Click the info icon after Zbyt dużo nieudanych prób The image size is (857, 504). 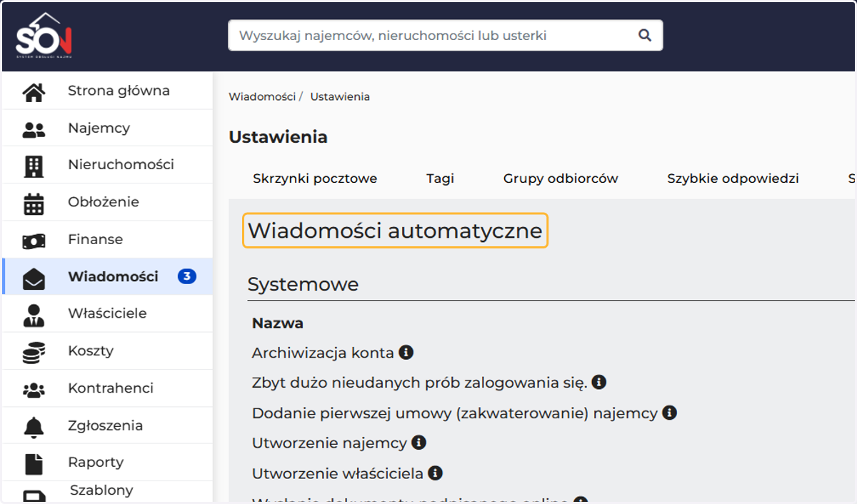click(x=598, y=382)
